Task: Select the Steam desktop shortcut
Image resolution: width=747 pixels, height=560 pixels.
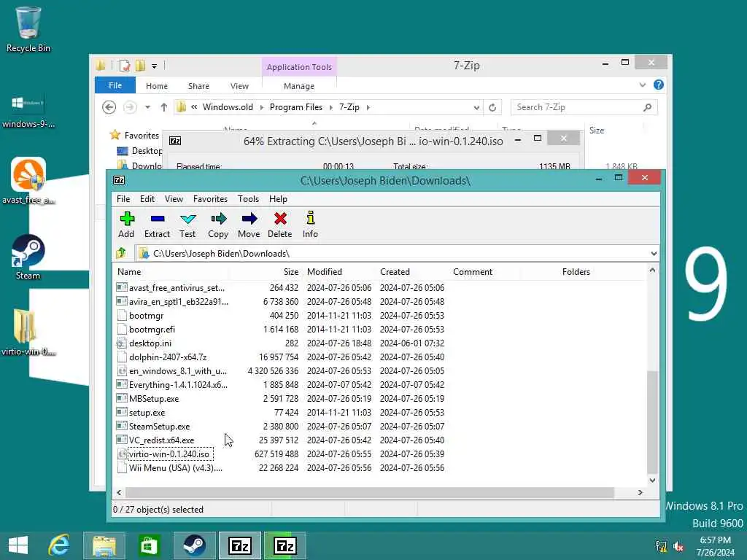Action: [28, 257]
